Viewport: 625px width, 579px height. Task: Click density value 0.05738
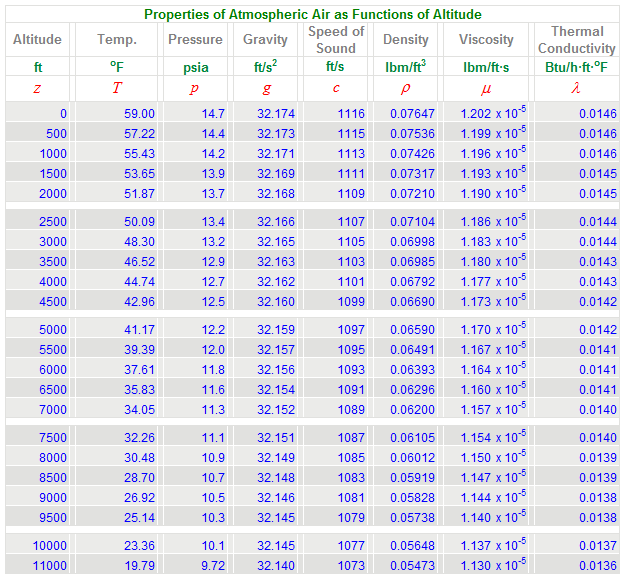pyautogui.click(x=412, y=518)
